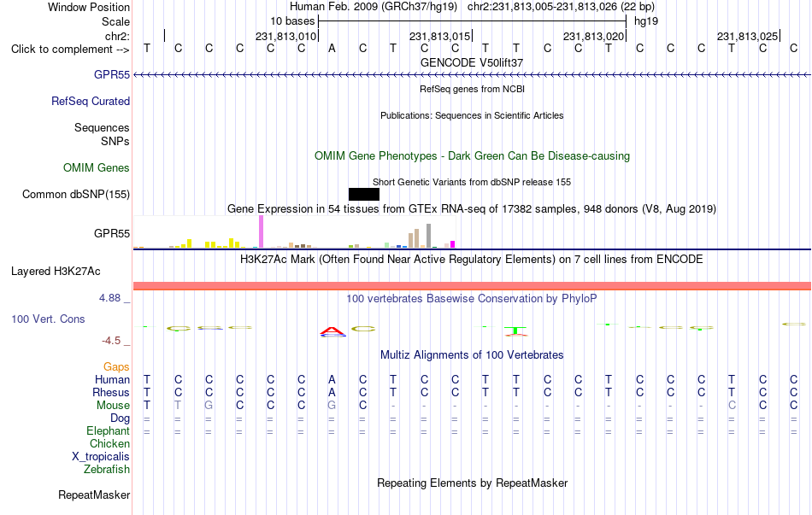The image size is (812, 515).
Task: Click the orange Gaps label
Action: [x=116, y=366]
